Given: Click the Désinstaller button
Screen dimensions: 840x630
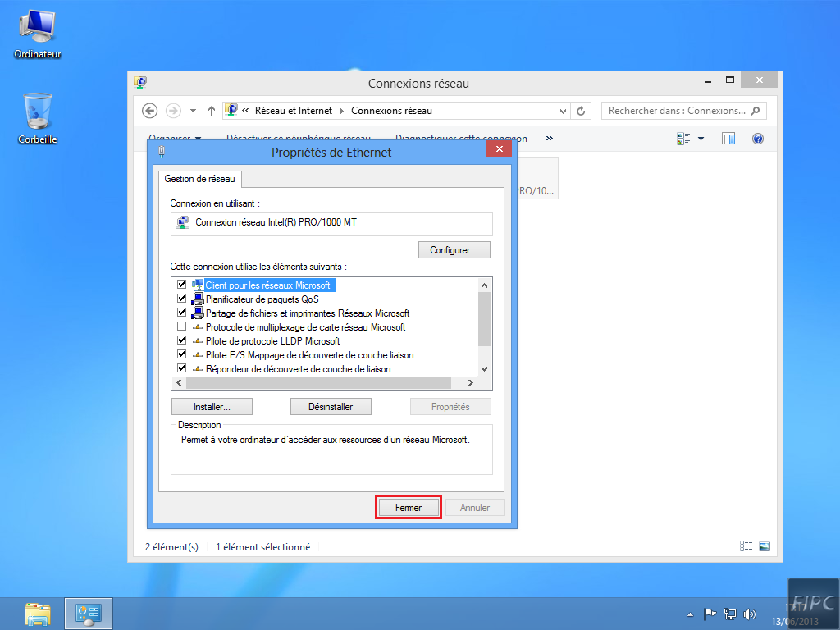Looking at the screenshot, I should click(x=331, y=407).
